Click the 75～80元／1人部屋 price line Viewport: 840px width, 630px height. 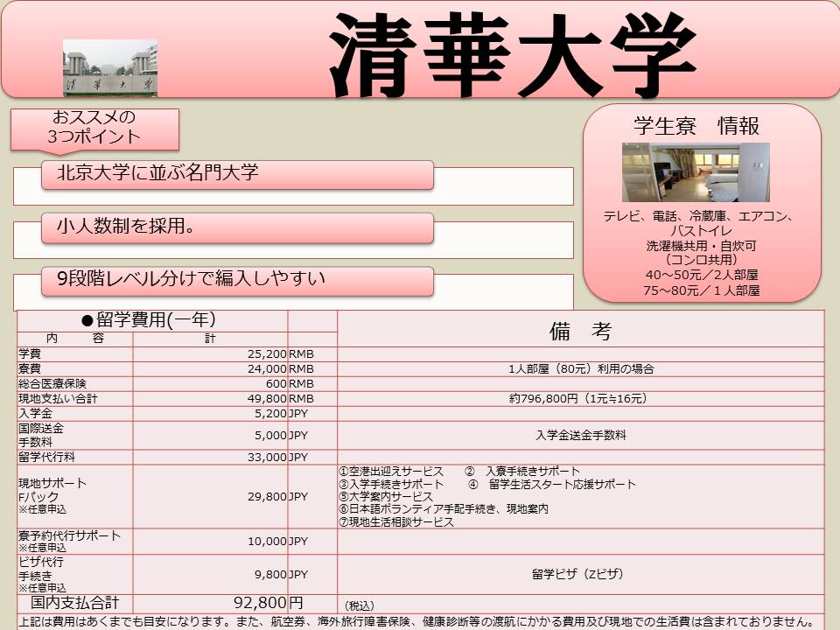point(701,290)
